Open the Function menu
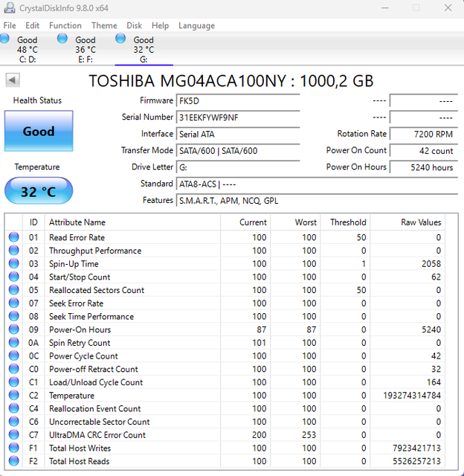 pos(65,25)
